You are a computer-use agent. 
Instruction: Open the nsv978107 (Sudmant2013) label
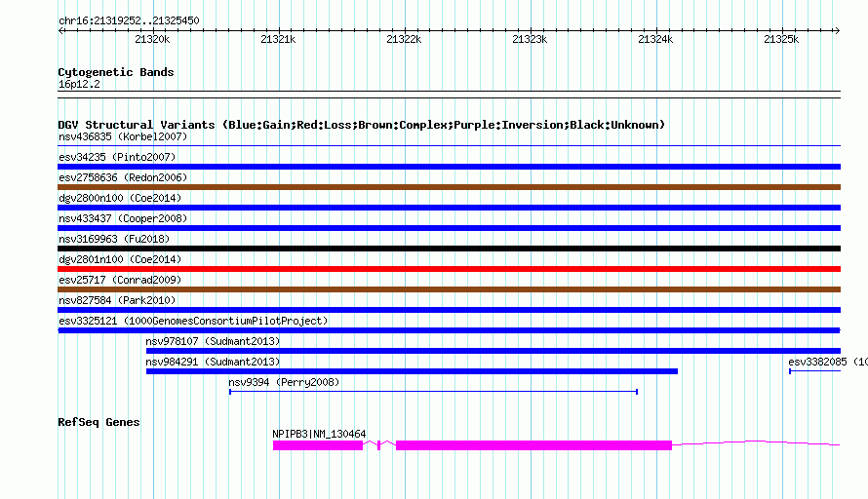tap(213, 341)
